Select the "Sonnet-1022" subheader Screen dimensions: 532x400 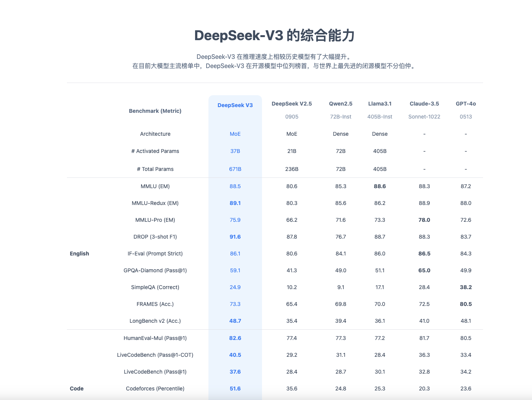click(425, 117)
